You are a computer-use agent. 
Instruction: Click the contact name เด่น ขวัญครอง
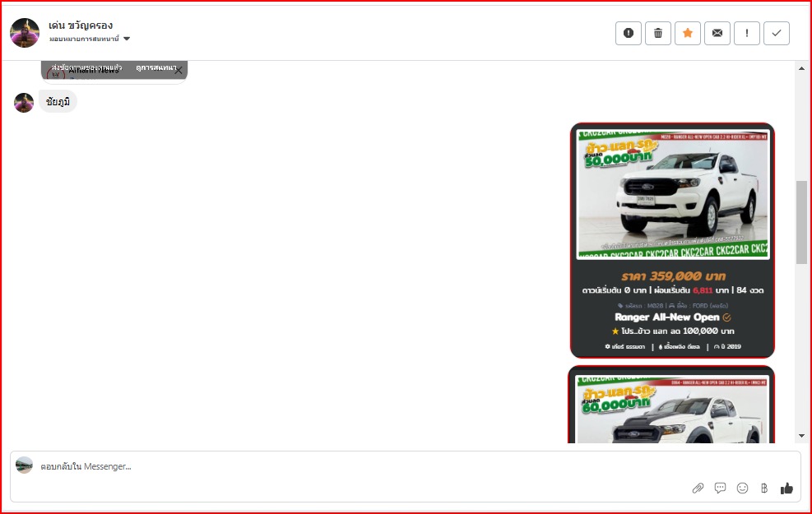81,25
